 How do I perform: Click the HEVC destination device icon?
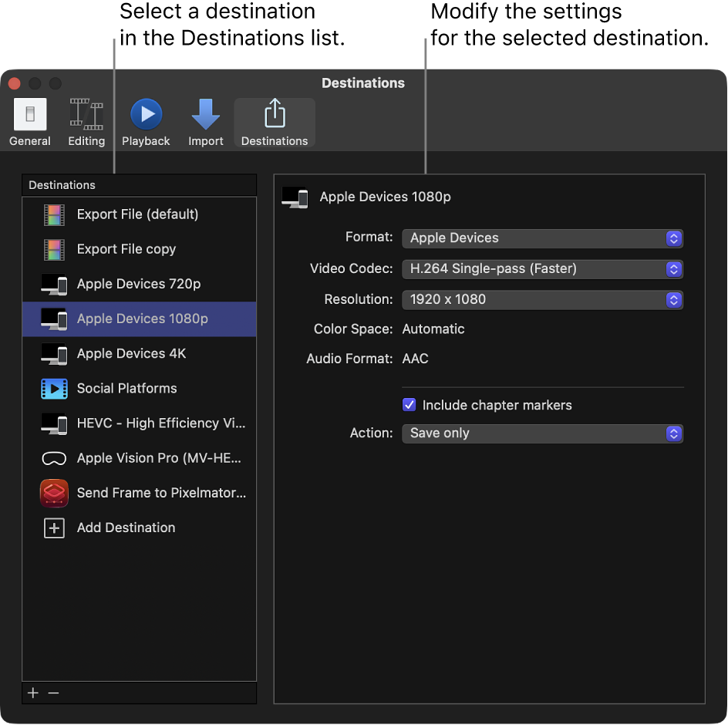tap(54, 423)
